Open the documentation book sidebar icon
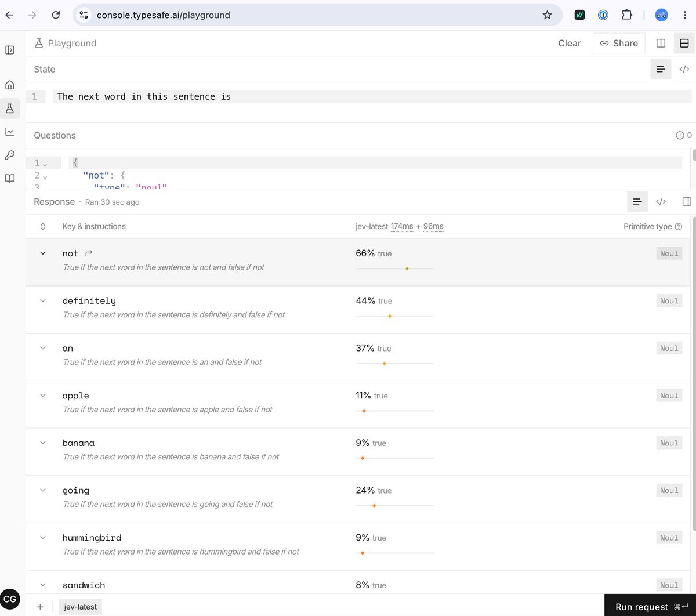This screenshot has width=696, height=616. click(10, 178)
